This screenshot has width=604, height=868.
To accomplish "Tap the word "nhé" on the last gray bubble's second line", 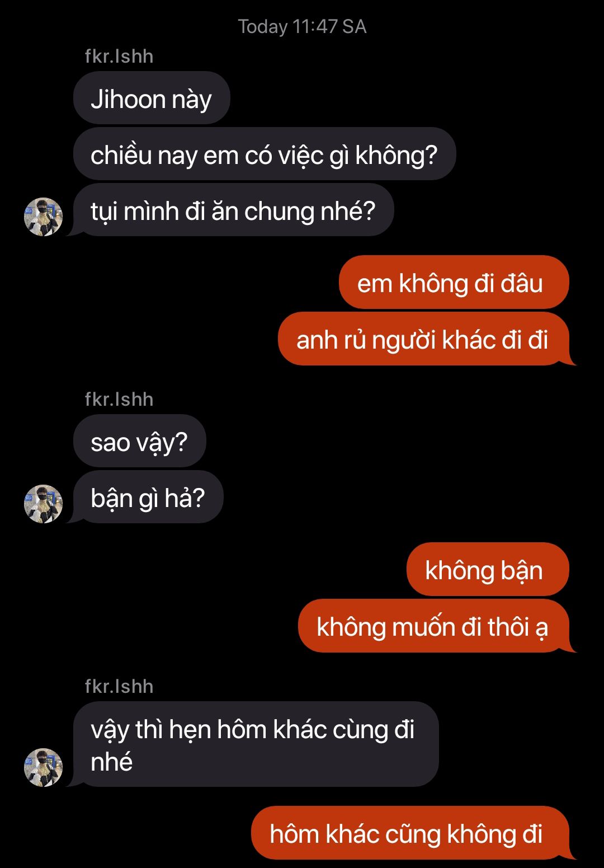I will coord(111,762).
